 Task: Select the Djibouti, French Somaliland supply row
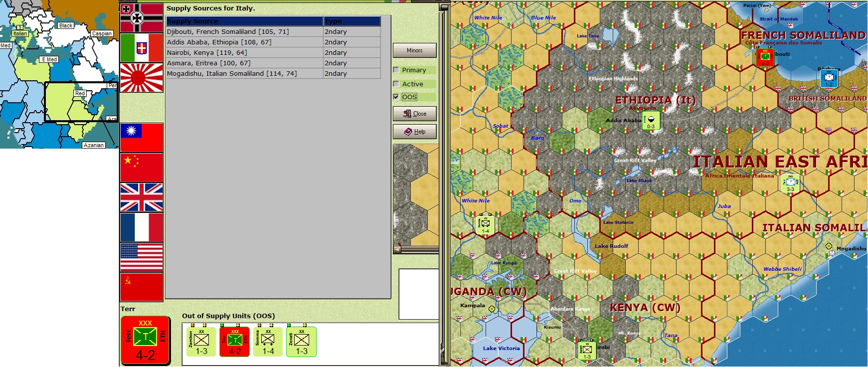273,32
